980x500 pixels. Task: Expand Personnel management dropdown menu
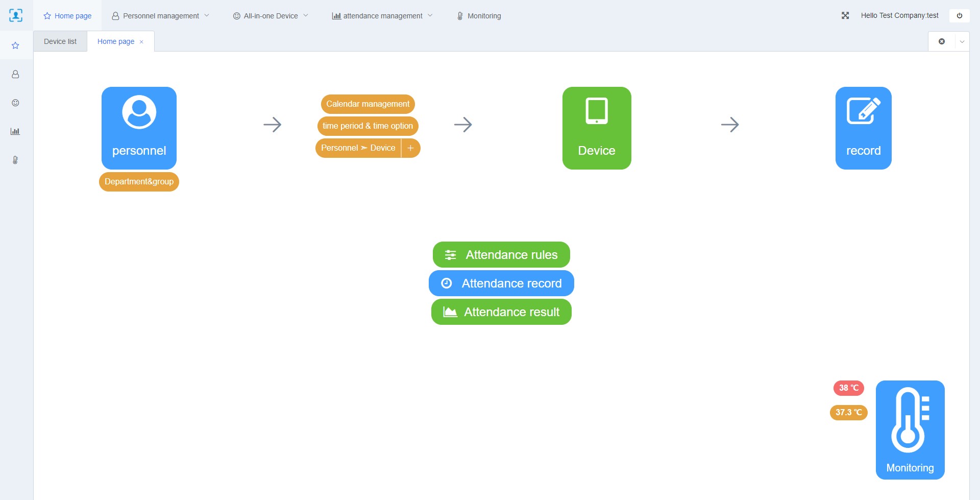pos(160,16)
